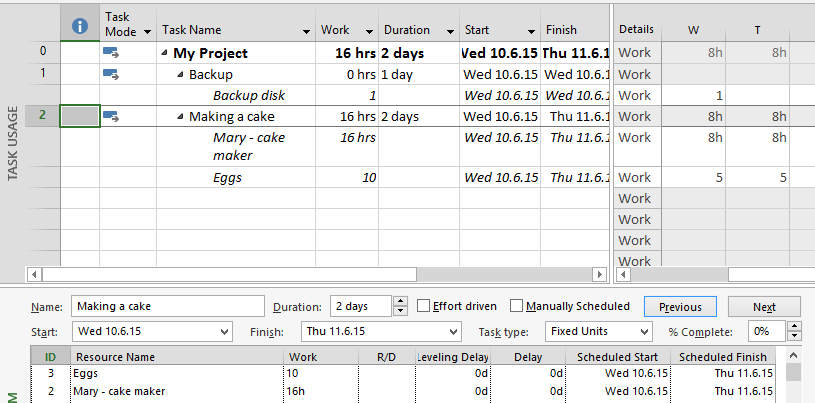The image size is (815, 403).
Task: Enable the Effort driven checkbox
Action: [x=425, y=306]
